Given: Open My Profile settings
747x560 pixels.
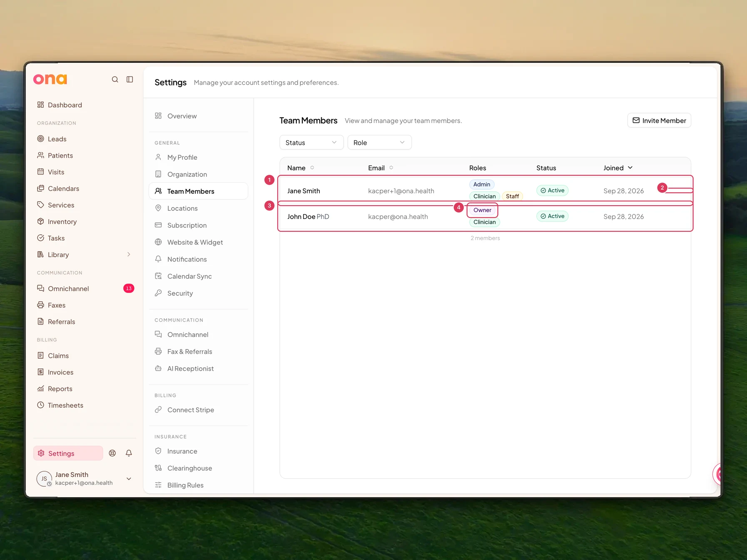Looking at the screenshot, I should (x=198, y=157).
